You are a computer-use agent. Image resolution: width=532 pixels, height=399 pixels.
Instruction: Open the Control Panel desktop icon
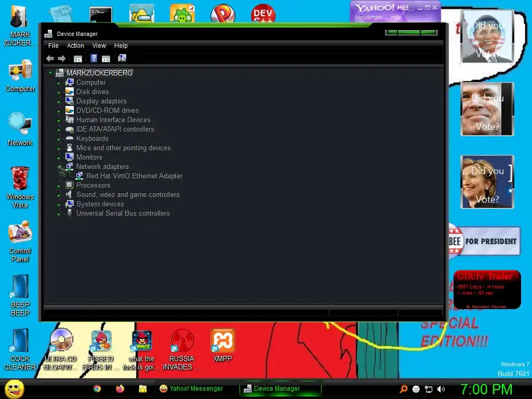20,242
